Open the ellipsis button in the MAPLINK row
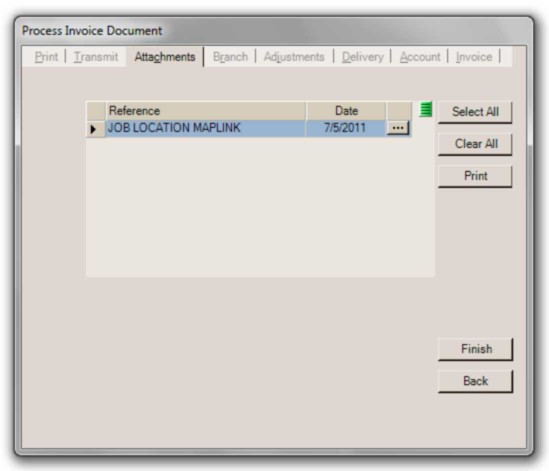The height and width of the screenshot is (471, 549). 398,128
